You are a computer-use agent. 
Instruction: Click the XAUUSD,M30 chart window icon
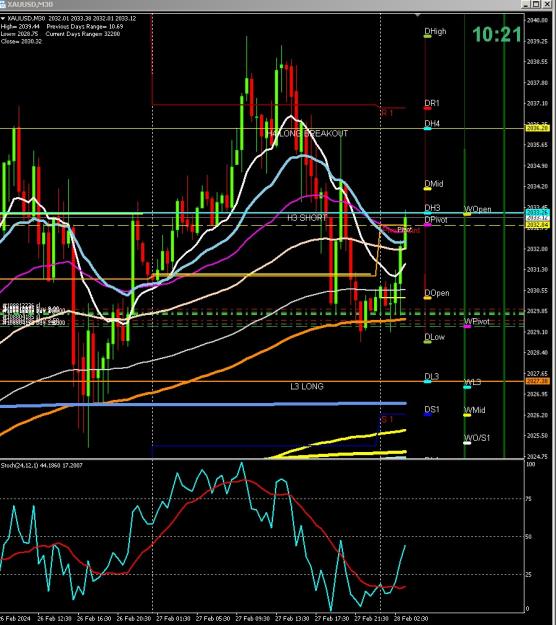click(3, 4)
